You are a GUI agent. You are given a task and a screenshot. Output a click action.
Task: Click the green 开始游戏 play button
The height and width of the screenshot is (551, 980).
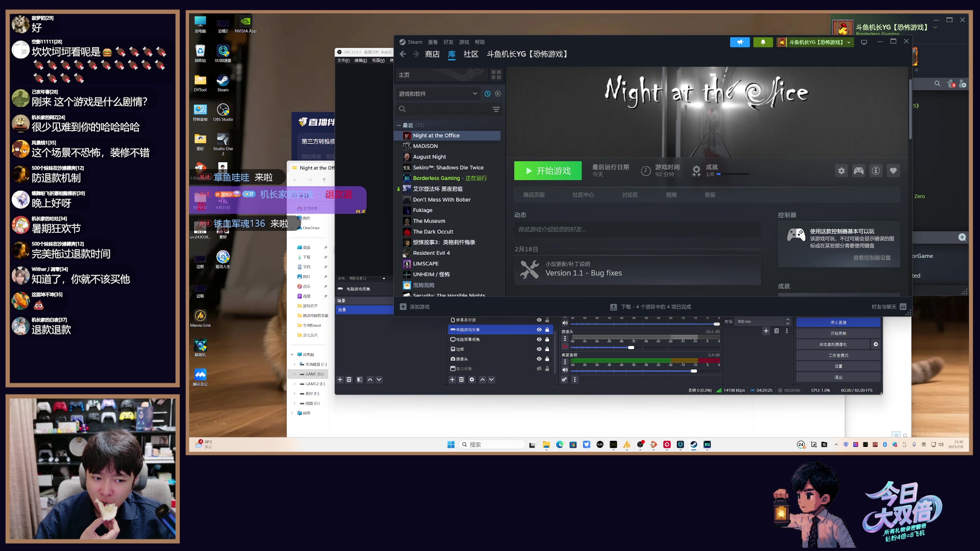[548, 171]
